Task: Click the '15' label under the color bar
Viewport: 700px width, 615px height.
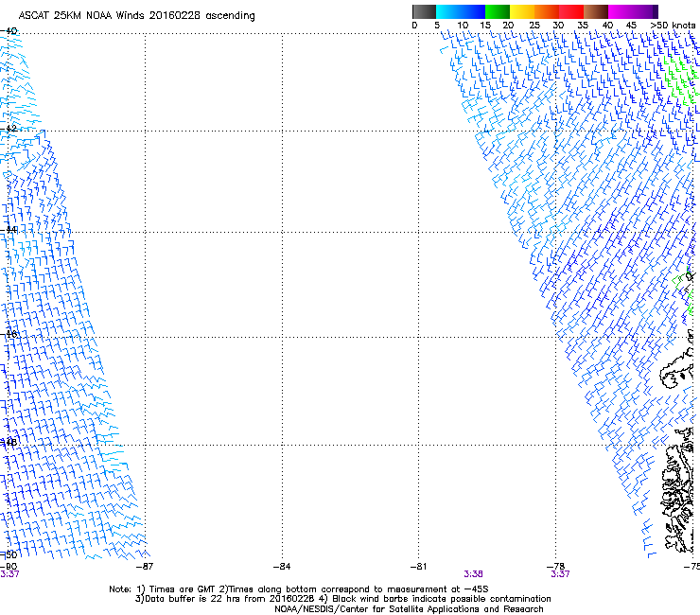Action: [x=485, y=26]
